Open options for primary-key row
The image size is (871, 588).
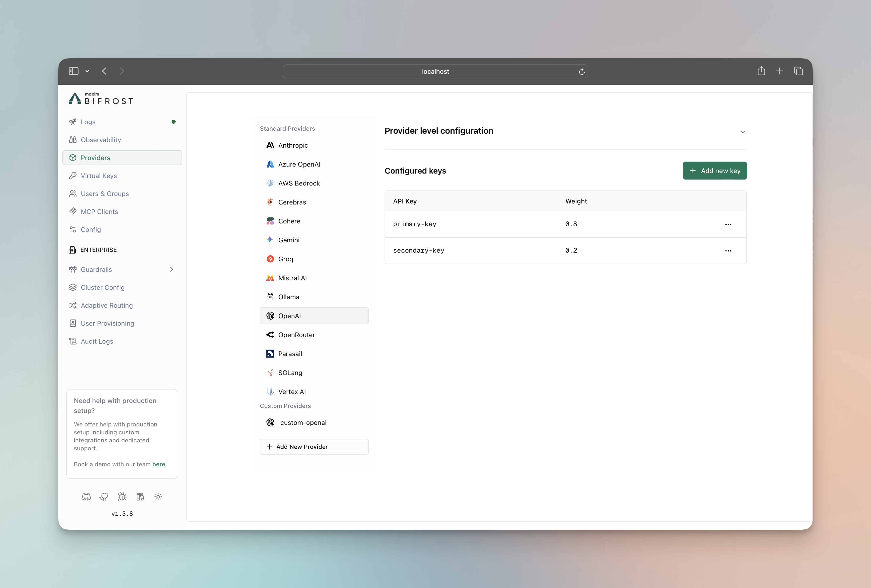click(728, 224)
